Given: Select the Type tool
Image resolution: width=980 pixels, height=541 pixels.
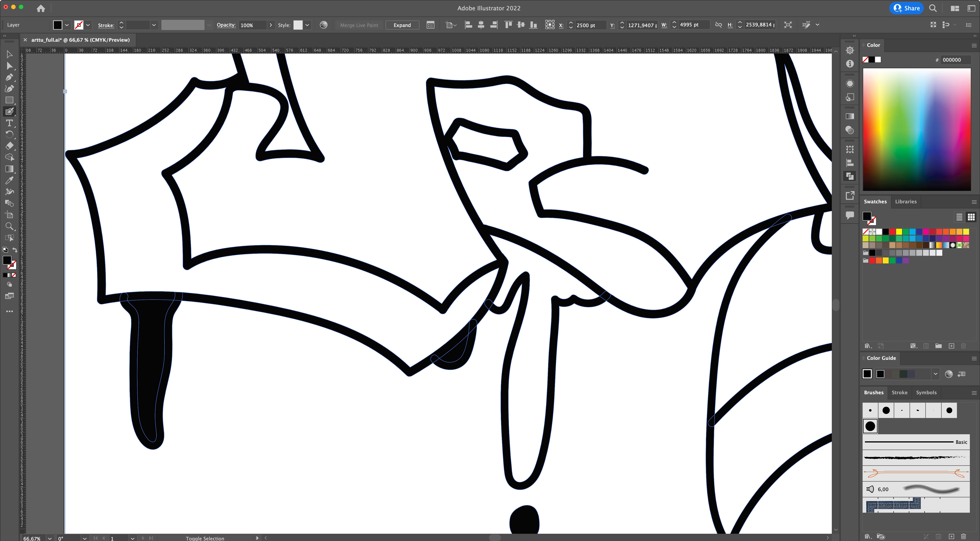Looking at the screenshot, I should pos(10,123).
